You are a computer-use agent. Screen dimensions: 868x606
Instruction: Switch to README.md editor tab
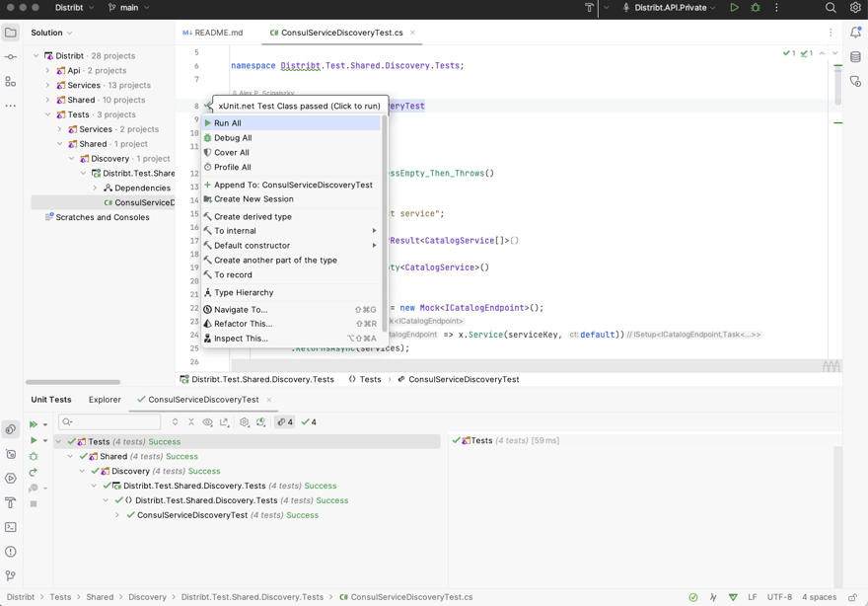[x=213, y=33]
